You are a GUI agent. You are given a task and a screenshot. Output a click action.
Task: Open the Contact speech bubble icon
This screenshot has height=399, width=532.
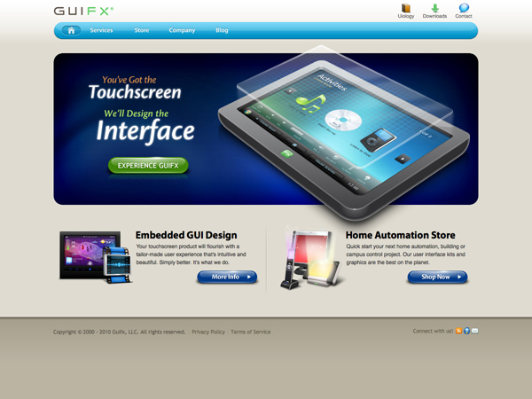pyautogui.click(x=464, y=8)
